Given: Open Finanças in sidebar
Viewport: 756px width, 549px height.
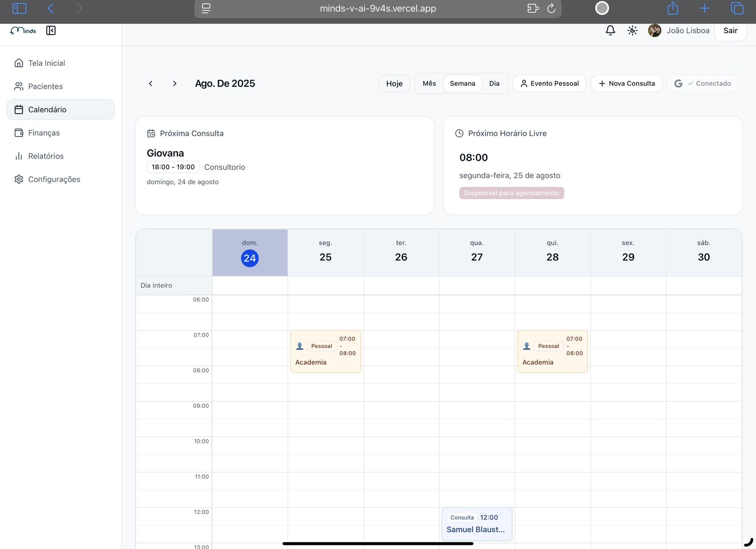Looking at the screenshot, I should (x=44, y=133).
